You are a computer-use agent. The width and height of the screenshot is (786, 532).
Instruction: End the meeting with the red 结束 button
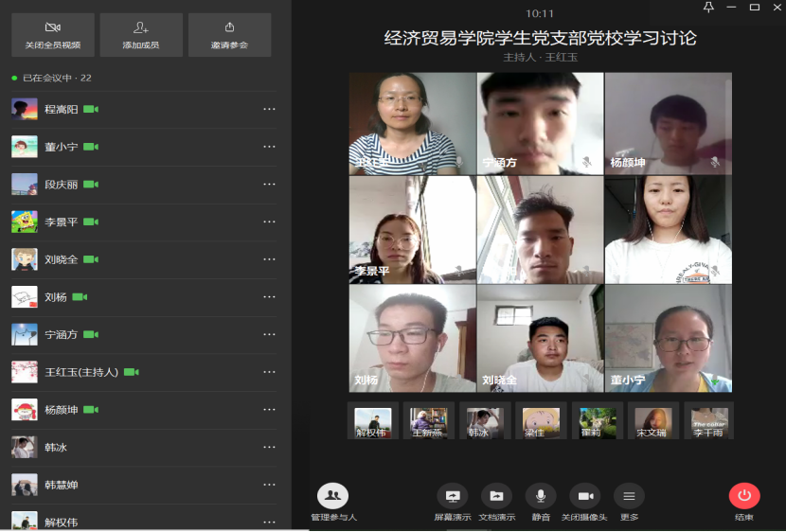point(744,502)
